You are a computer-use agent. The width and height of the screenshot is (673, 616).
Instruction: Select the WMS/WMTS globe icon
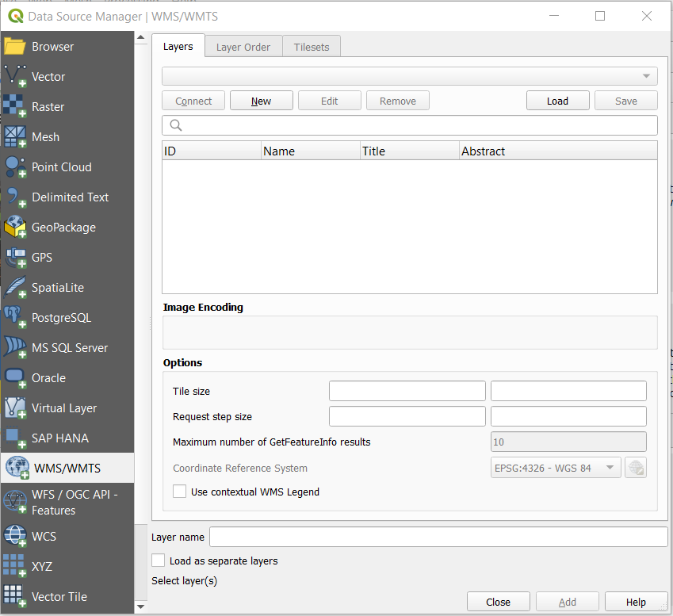point(17,468)
